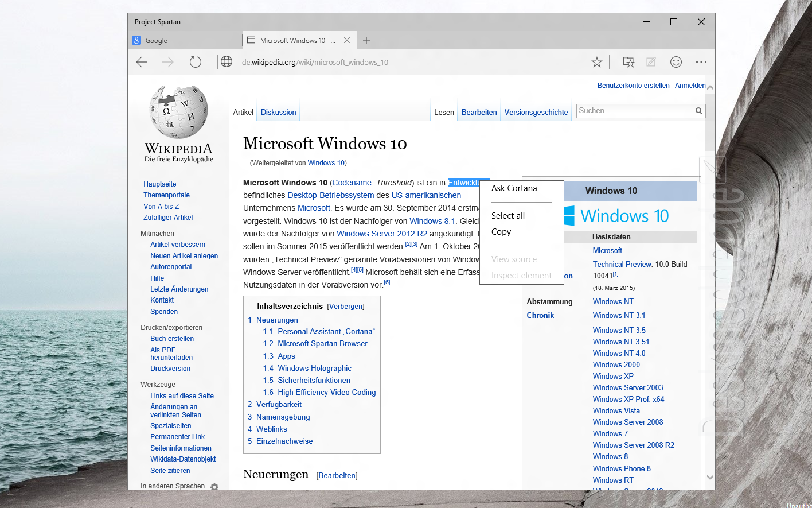This screenshot has height=508, width=812.
Task: Click Bearbeiten next to Neuerungen heading
Action: tap(337, 475)
